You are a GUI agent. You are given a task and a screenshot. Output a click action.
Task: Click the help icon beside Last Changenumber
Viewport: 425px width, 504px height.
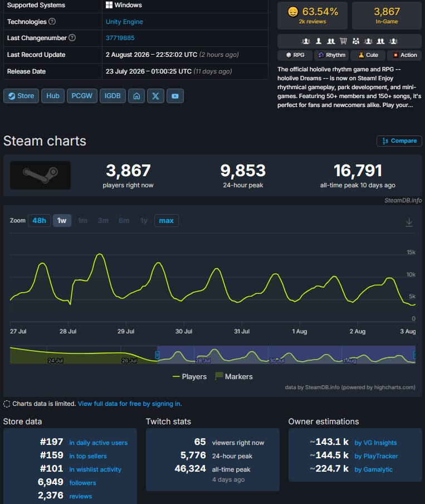tap(72, 37)
